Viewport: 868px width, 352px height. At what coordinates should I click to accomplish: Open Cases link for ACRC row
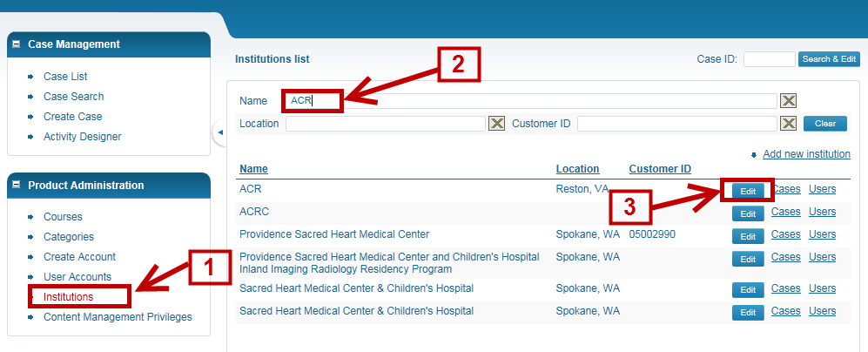click(x=785, y=212)
